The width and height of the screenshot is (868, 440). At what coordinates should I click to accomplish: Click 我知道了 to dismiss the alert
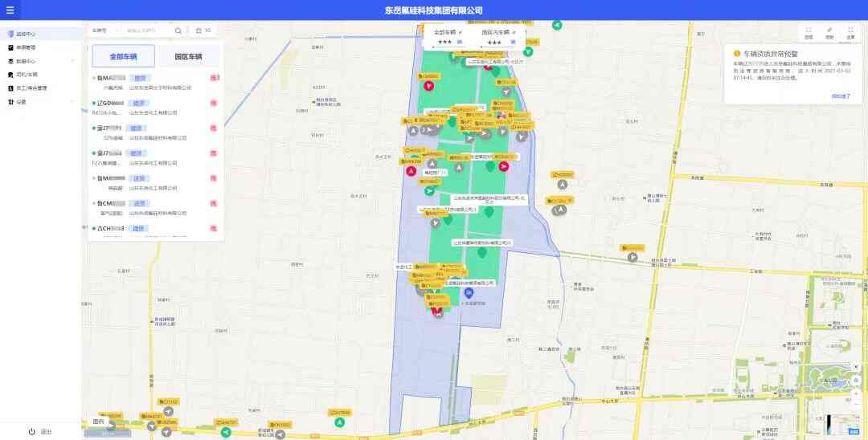[x=841, y=96]
